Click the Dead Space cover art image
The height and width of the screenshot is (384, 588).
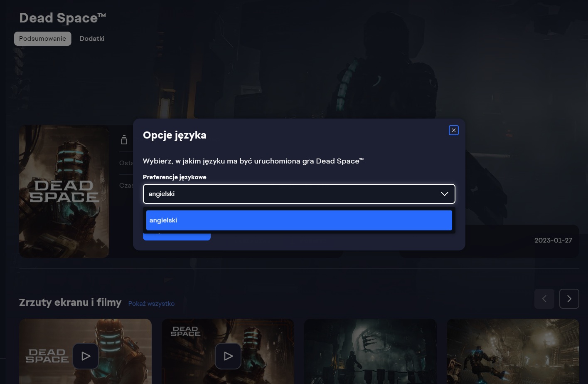64,191
